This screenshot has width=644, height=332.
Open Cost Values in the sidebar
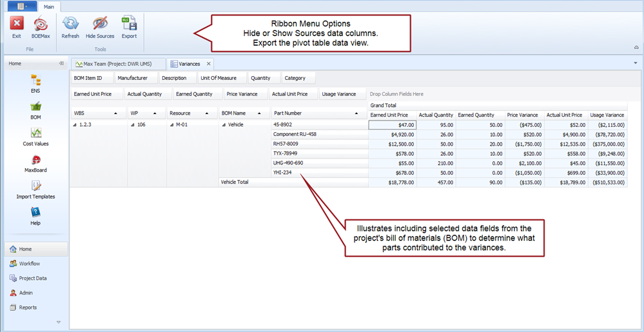click(35, 133)
